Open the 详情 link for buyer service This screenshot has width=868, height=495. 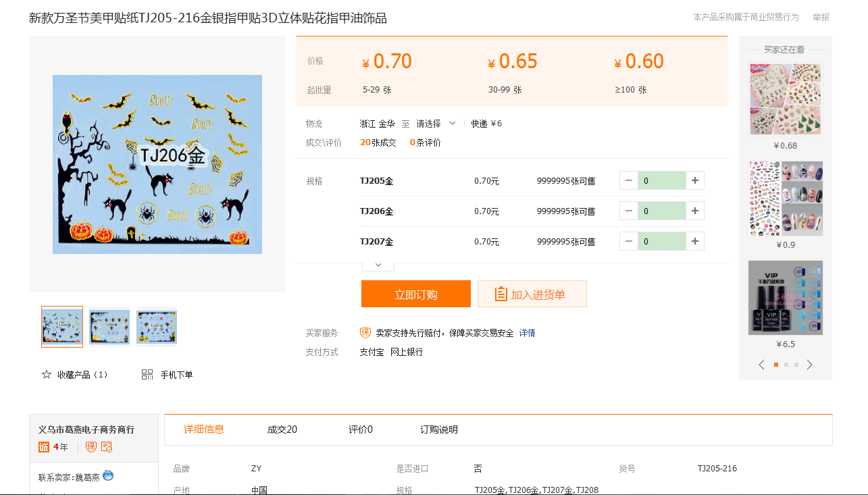(x=527, y=333)
